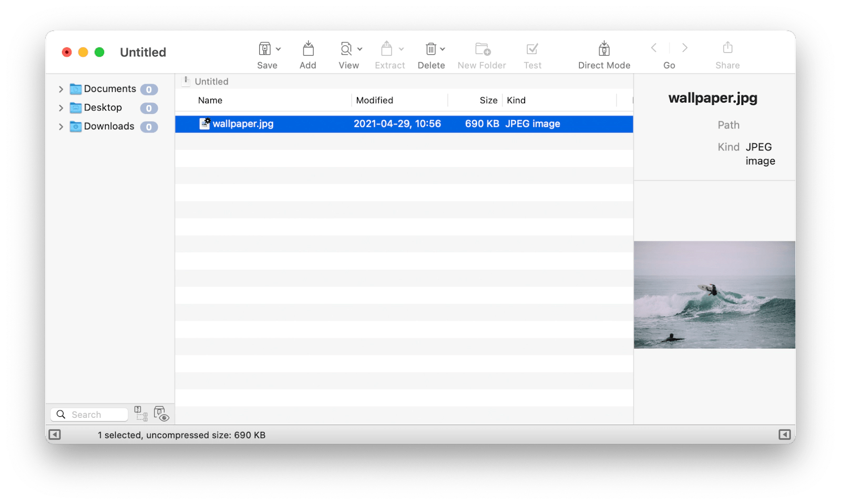Activate Direct Mode from the toolbar
Image resolution: width=841 pixels, height=504 pixels.
point(603,49)
